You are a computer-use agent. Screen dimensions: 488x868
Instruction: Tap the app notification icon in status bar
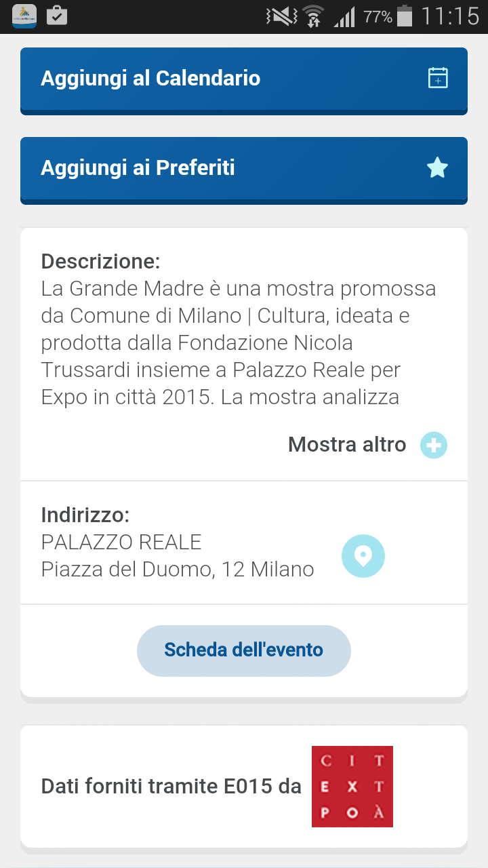24,16
